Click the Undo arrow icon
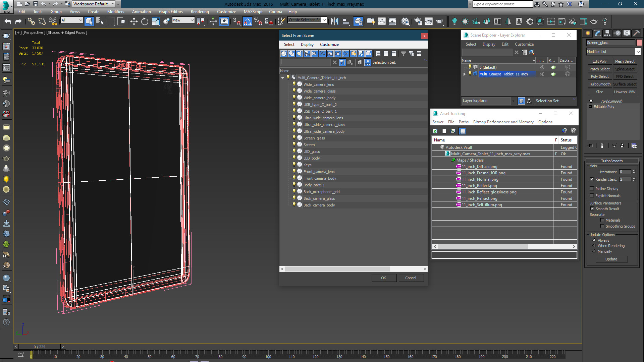Screen dimensions: 644x362 tap(8, 21)
